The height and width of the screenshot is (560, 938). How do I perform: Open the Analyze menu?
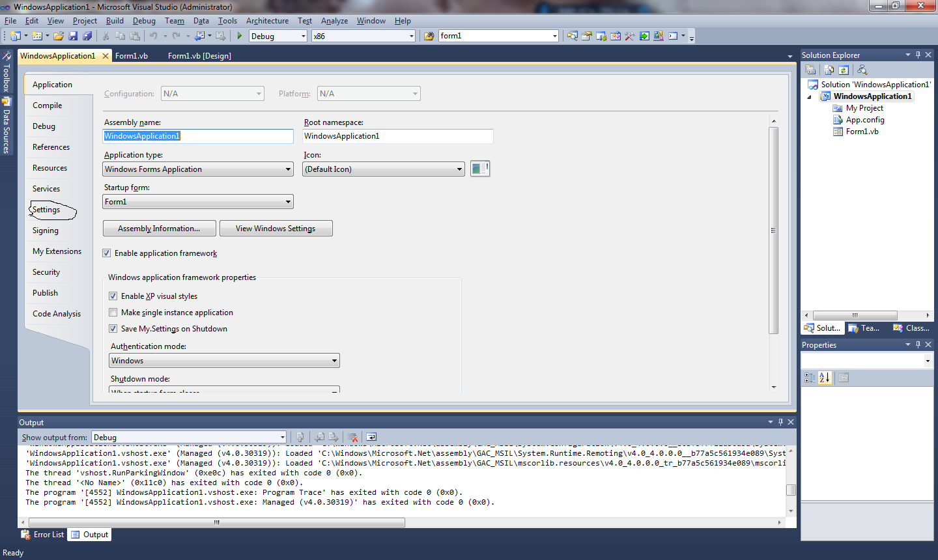click(x=335, y=21)
